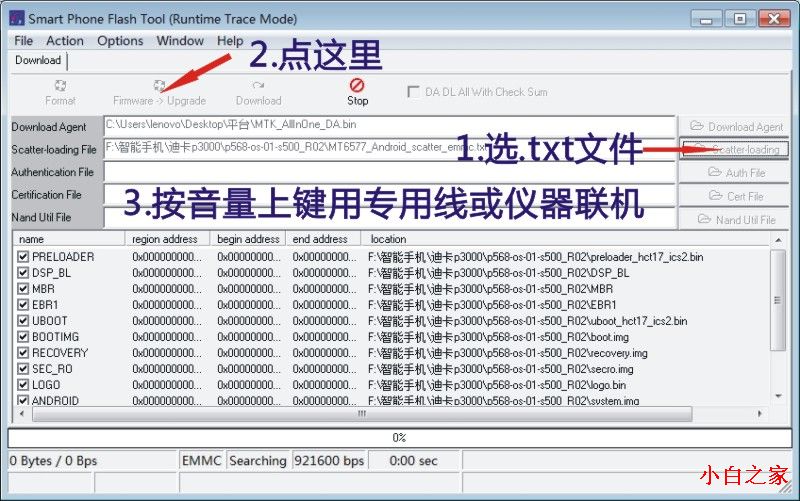Uncheck the MBR checkbox

pos(23,289)
